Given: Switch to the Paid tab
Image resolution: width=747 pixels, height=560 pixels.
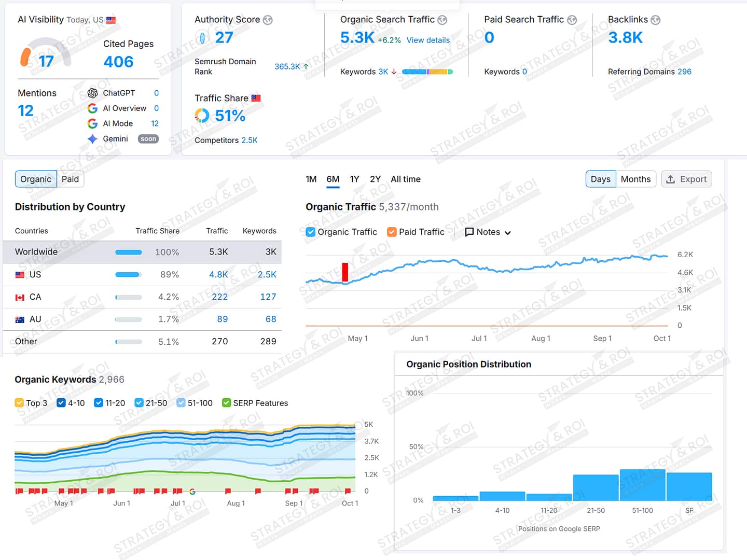Looking at the screenshot, I should [70, 179].
